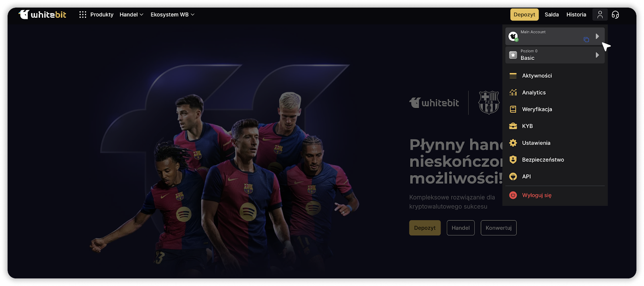The image size is (644, 286).
Task: Click the headset support icon
Action: click(615, 15)
